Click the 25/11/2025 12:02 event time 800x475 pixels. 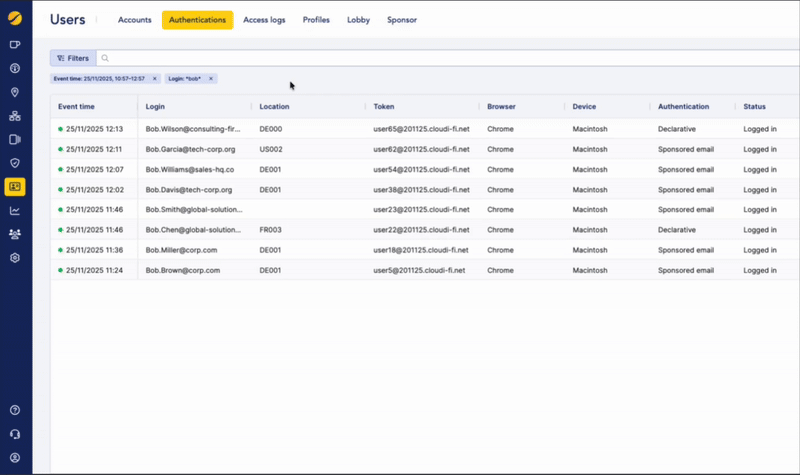click(95, 190)
